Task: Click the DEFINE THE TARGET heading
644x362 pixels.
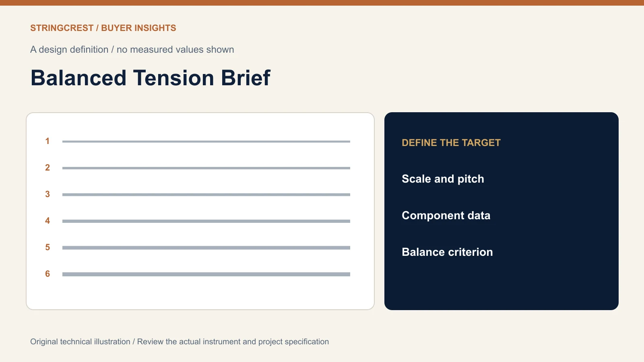Action: point(451,143)
